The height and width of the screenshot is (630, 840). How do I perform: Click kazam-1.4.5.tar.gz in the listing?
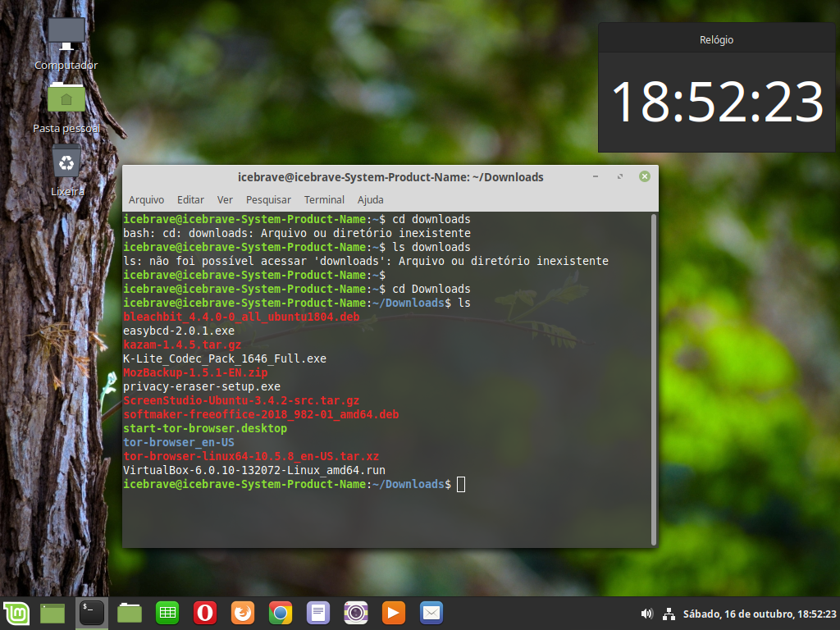point(182,345)
